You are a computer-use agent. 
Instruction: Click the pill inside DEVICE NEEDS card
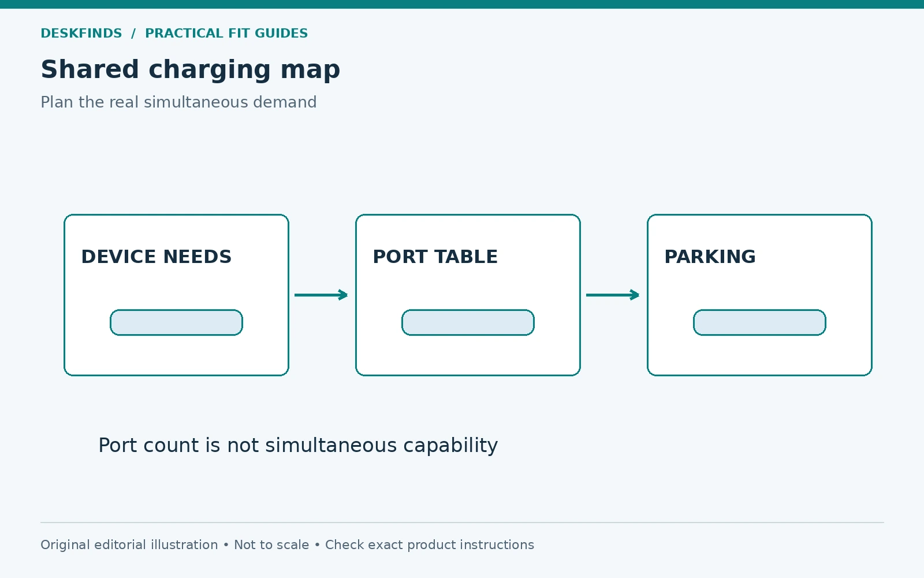(176, 323)
